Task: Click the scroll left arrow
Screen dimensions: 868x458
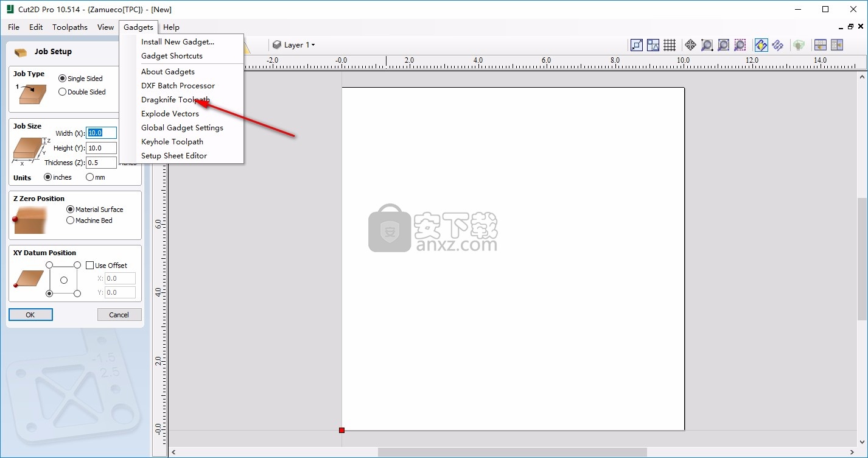Action: tap(173, 452)
